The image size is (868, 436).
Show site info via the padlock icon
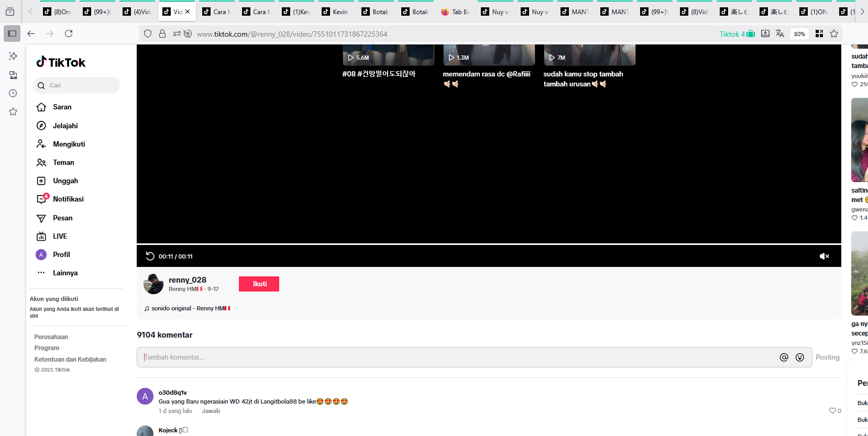coord(162,33)
